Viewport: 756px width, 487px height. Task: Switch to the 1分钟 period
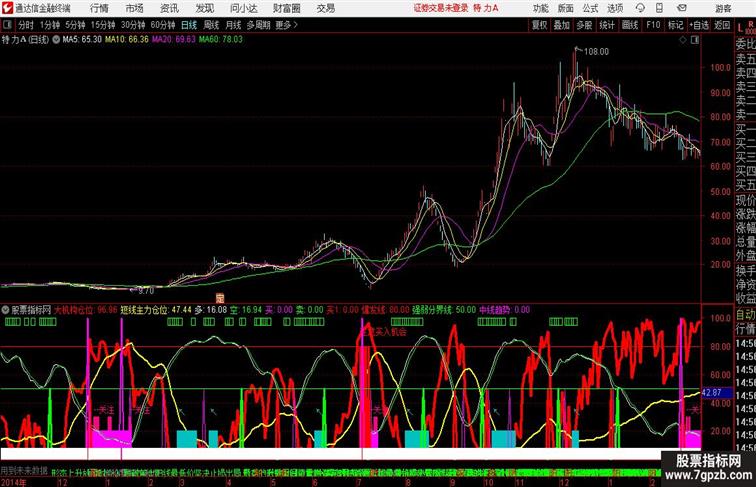(x=50, y=25)
